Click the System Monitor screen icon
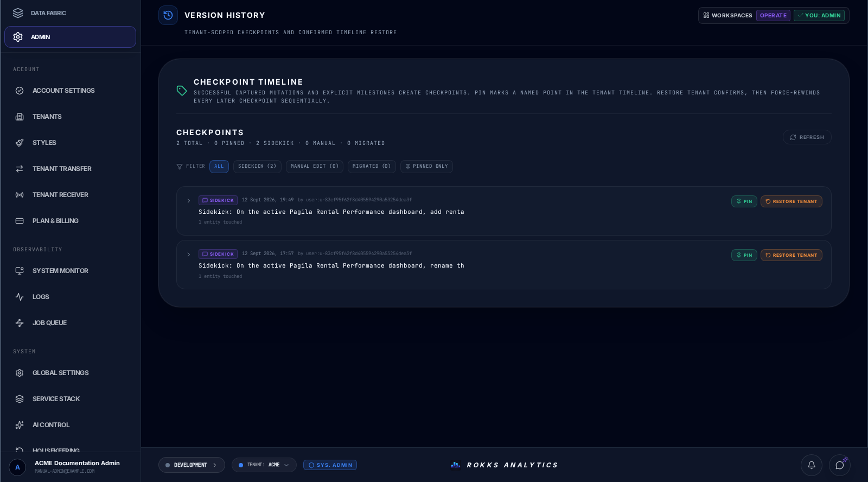 tap(20, 271)
